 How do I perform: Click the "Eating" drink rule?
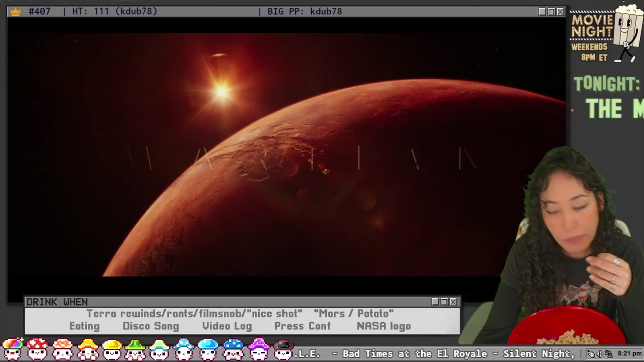pos(85,326)
